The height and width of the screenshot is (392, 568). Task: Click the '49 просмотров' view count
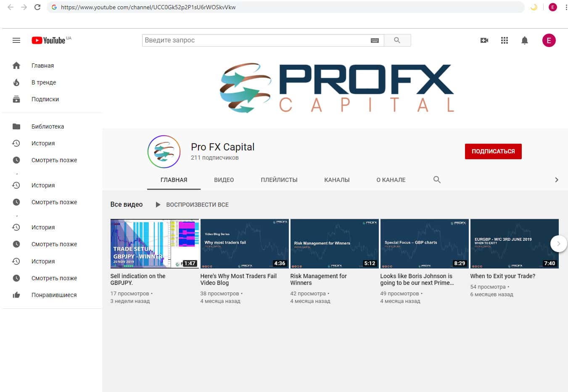click(399, 294)
